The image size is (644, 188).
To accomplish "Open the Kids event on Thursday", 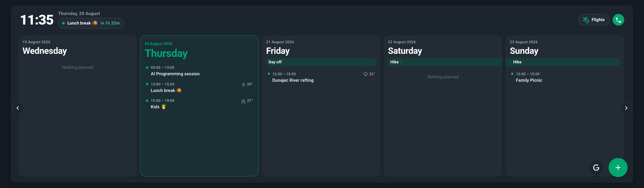I will (x=199, y=104).
